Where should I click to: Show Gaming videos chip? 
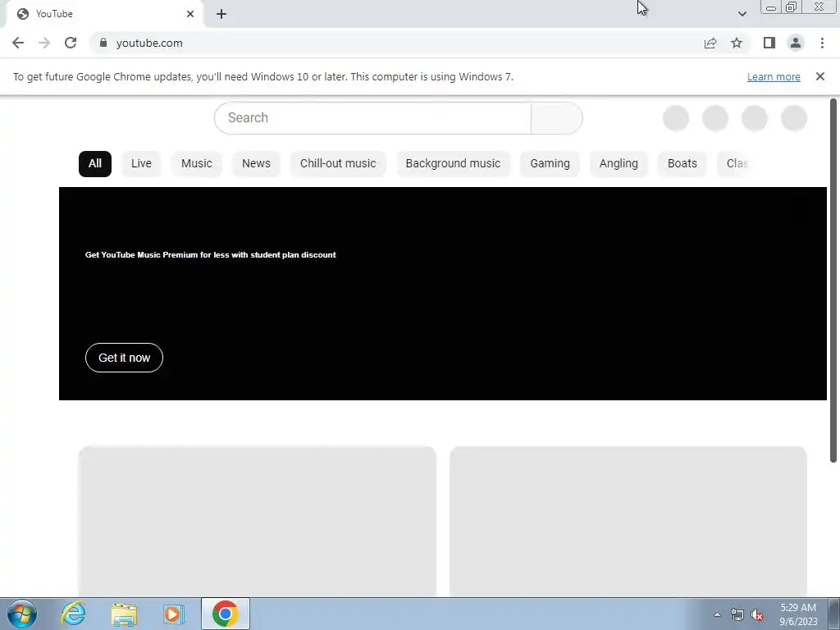[x=550, y=163]
